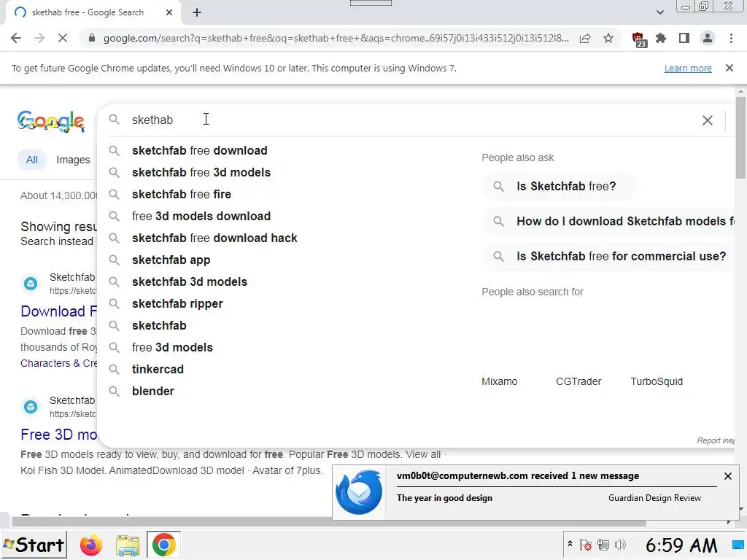The image size is (747, 560).
Task: Go back with the browser back arrow
Action: [x=16, y=38]
